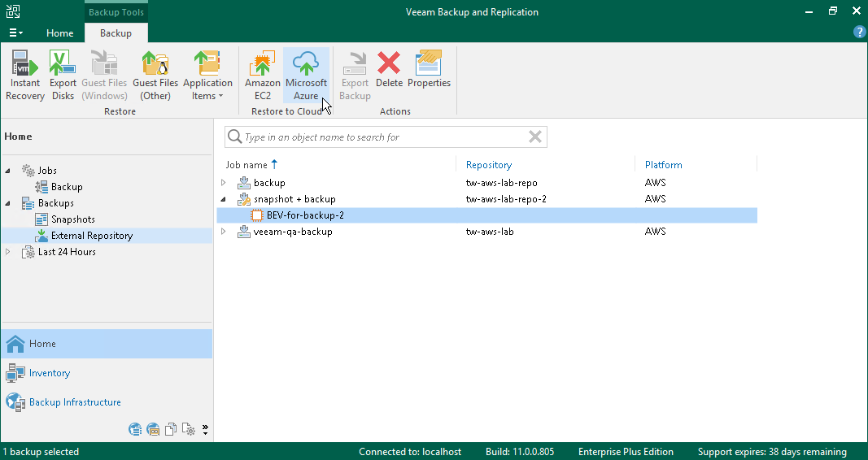Restore to Microsoft Azure

point(306,76)
